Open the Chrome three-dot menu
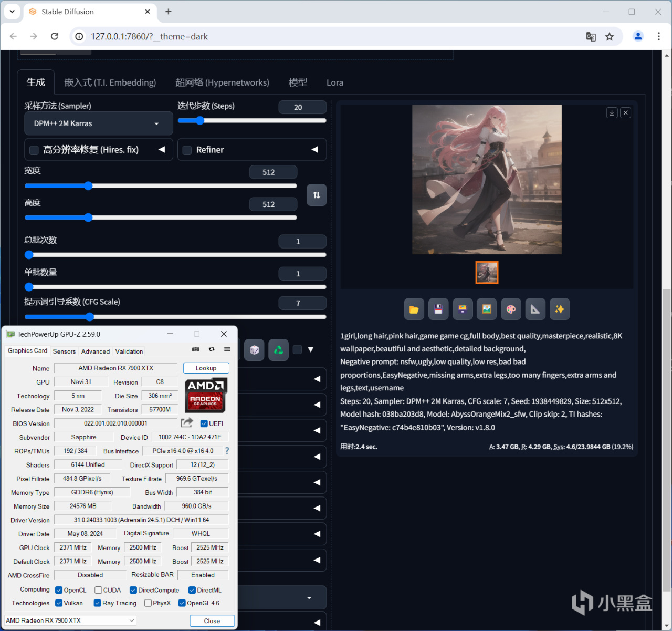The height and width of the screenshot is (631, 672). 659,36
